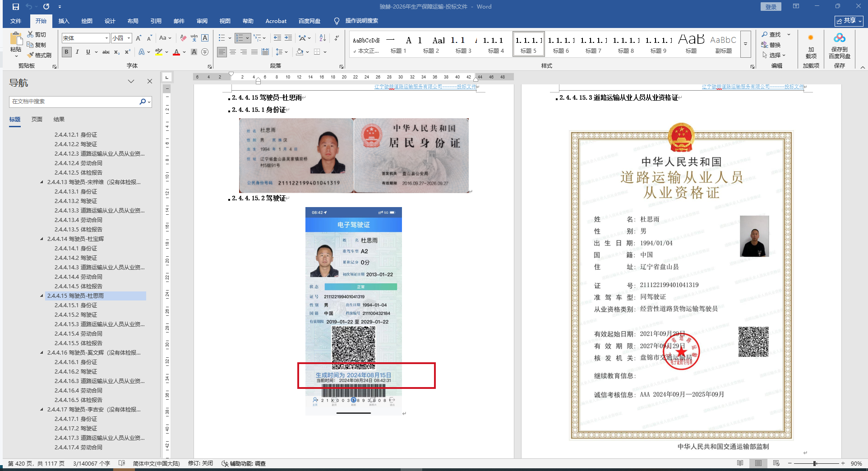Screen dimensions: 868x471
Task: Switch to web layout view in the status bar
Action: click(776, 463)
